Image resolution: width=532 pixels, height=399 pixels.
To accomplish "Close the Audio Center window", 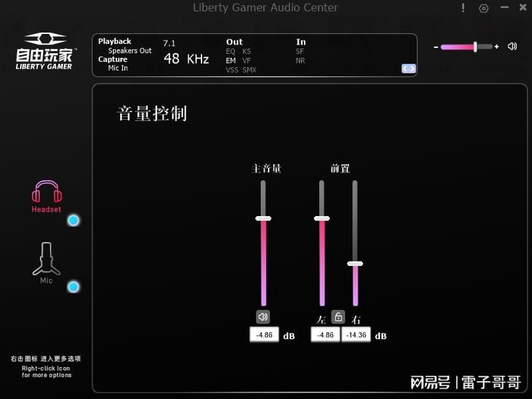I will click(523, 7).
